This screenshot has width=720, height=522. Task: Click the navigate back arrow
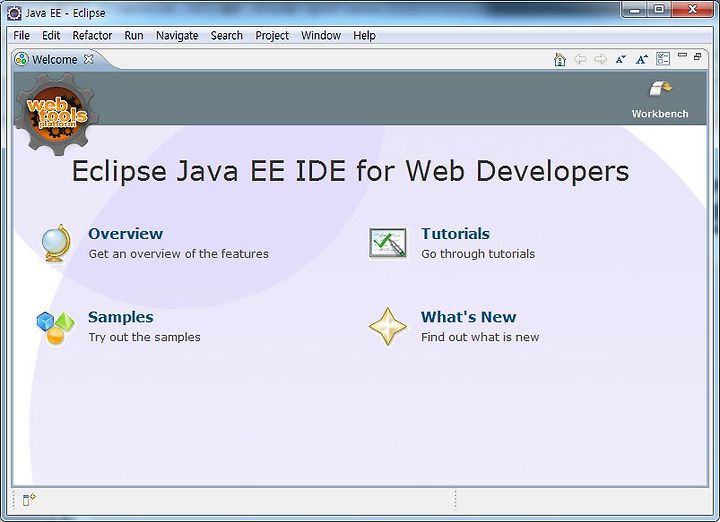(x=580, y=59)
